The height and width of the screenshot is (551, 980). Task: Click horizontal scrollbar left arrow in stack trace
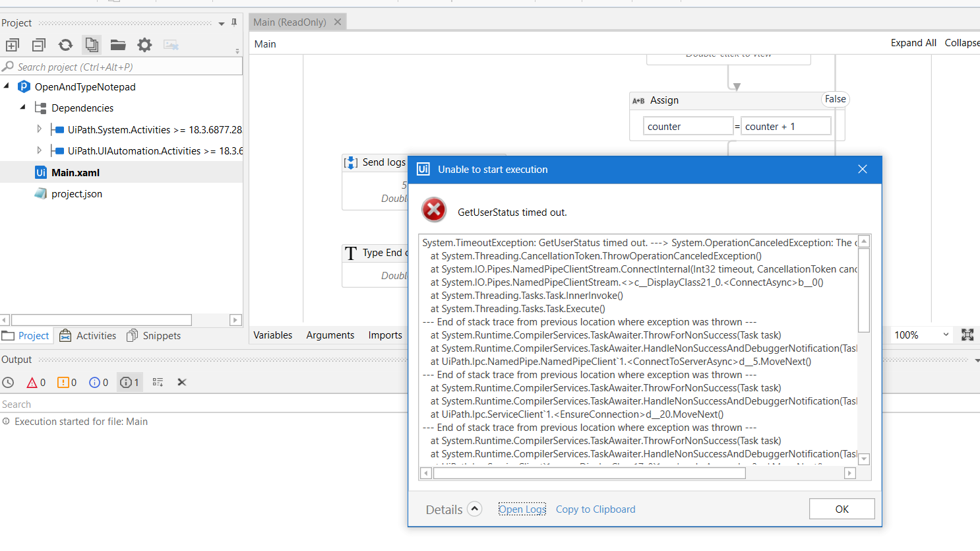tap(426, 472)
